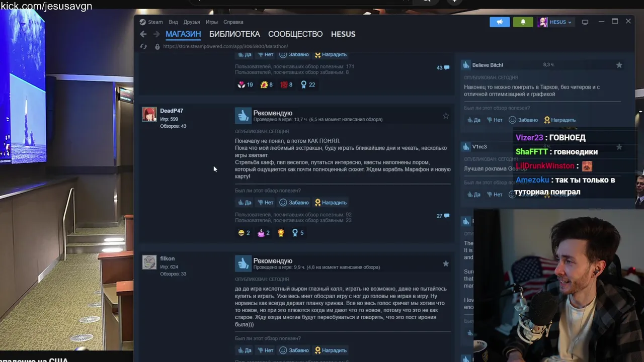This screenshot has width=644, height=362.
Task: Click Нет under V1nc3 review
Action: point(495,195)
